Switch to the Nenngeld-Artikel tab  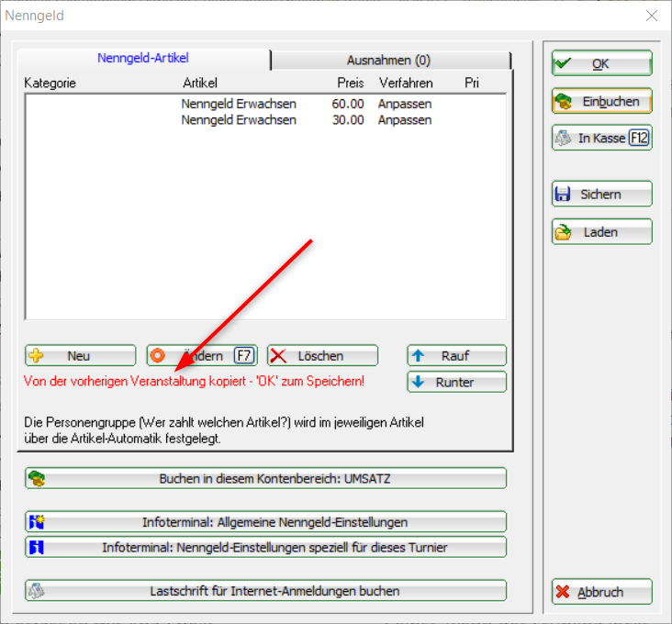[x=143, y=58]
